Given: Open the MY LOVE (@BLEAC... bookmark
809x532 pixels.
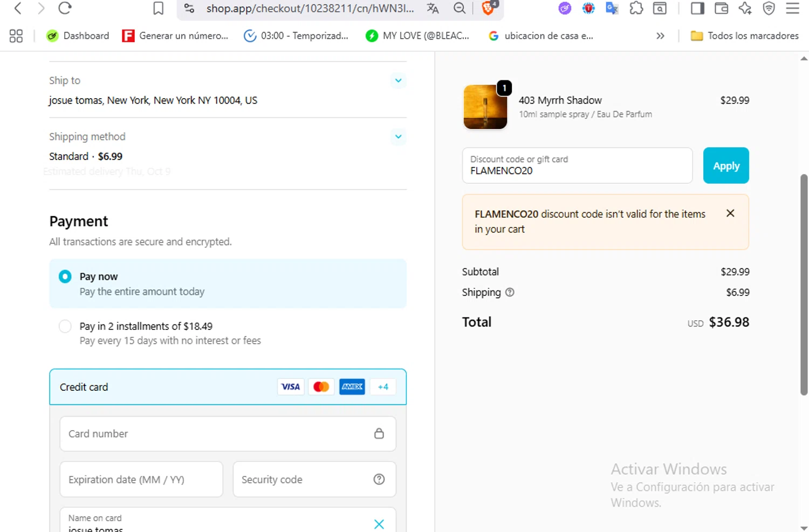Looking at the screenshot, I should click(417, 36).
